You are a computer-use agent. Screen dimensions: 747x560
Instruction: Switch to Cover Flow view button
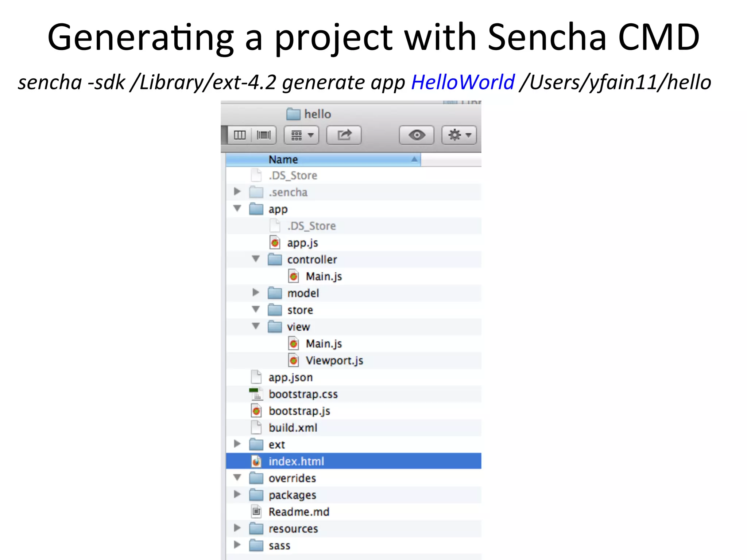(x=264, y=135)
